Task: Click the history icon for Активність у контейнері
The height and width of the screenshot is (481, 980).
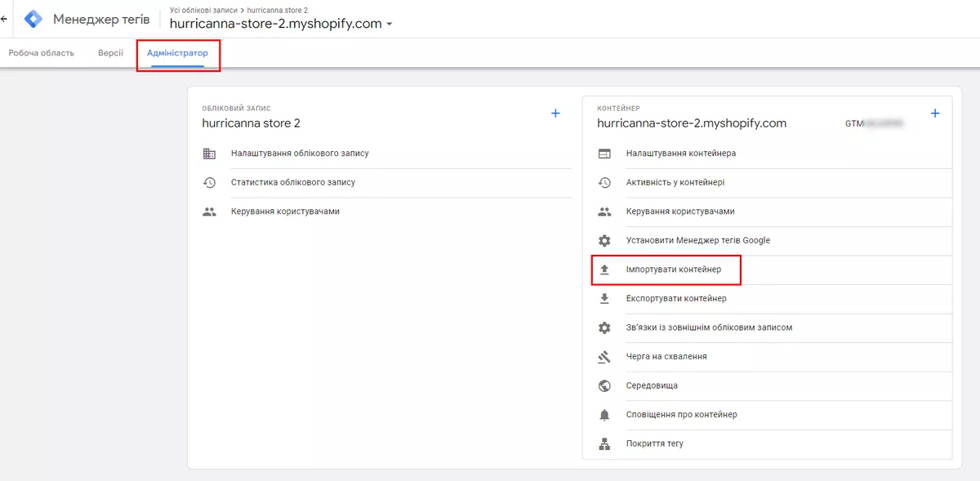Action: click(604, 183)
